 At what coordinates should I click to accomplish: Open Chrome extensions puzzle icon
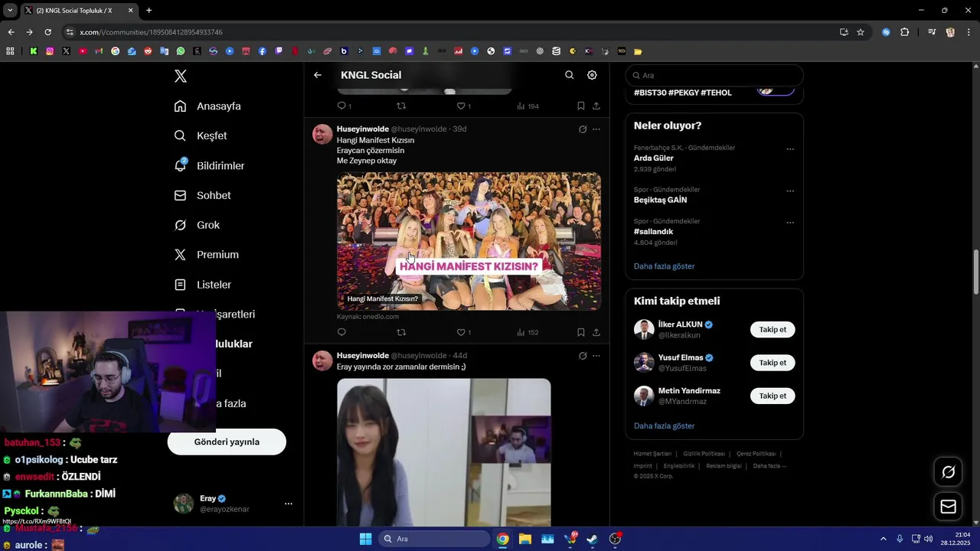coord(904,32)
